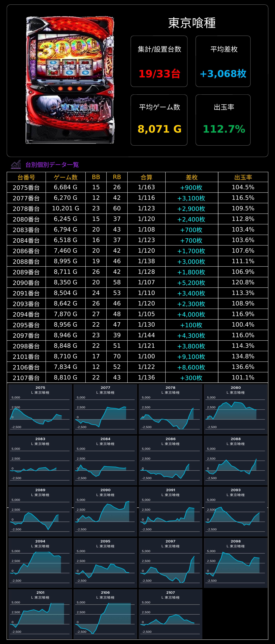The height and width of the screenshot is (644, 275).
Task: Select the 台別個別データ一覧 section heading
Action: (52, 165)
